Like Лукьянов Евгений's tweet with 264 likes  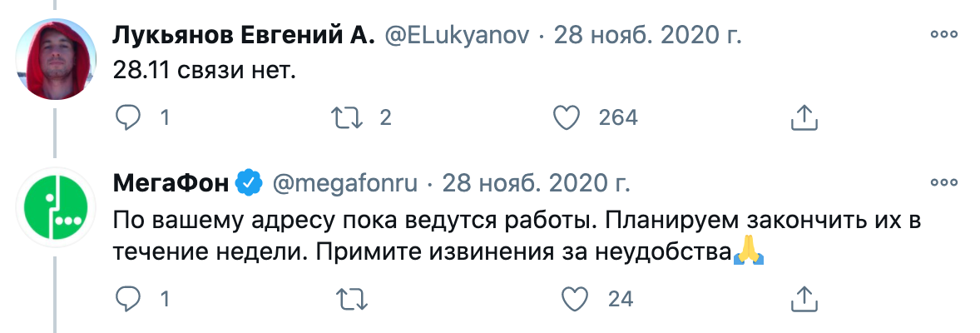567,118
